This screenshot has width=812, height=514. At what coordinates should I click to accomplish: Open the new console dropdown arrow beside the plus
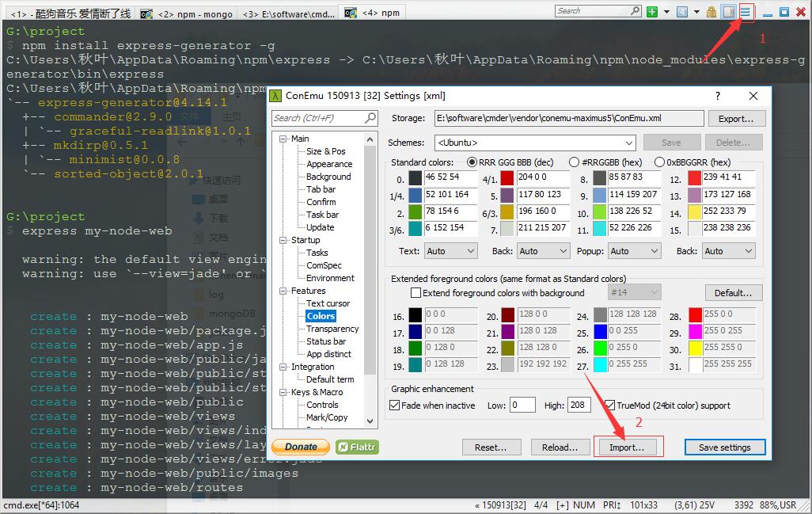point(666,11)
